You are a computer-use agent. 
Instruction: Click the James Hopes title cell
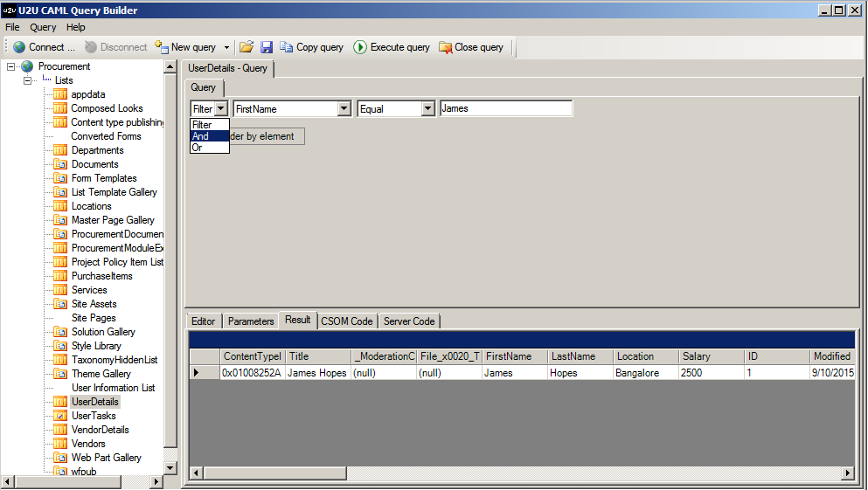[318, 373]
